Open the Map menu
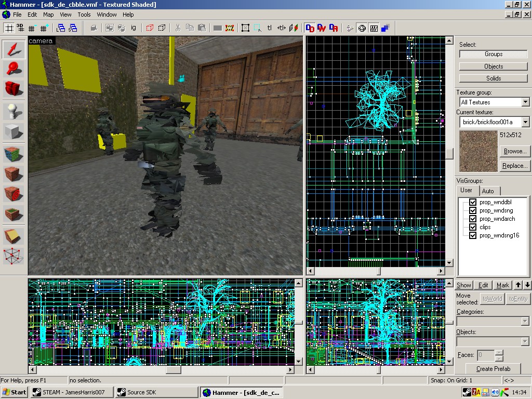Image resolution: width=532 pixels, height=399 pixels. (x=48, y=15)
